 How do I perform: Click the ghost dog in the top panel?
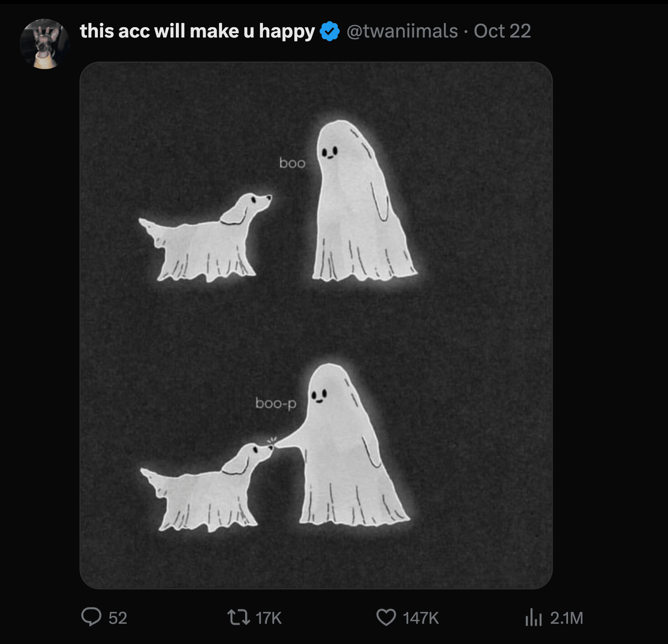point(207,241)
